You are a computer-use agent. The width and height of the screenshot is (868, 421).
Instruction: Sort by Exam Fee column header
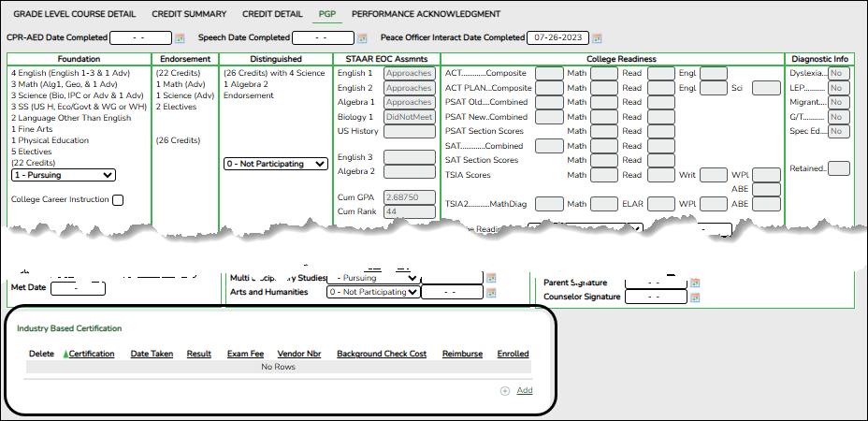point(245,354)
